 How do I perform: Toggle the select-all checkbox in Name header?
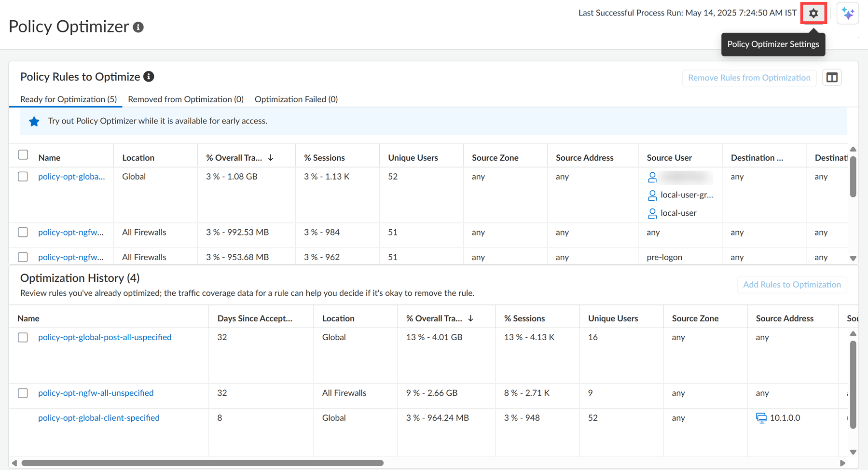(23, 155)
